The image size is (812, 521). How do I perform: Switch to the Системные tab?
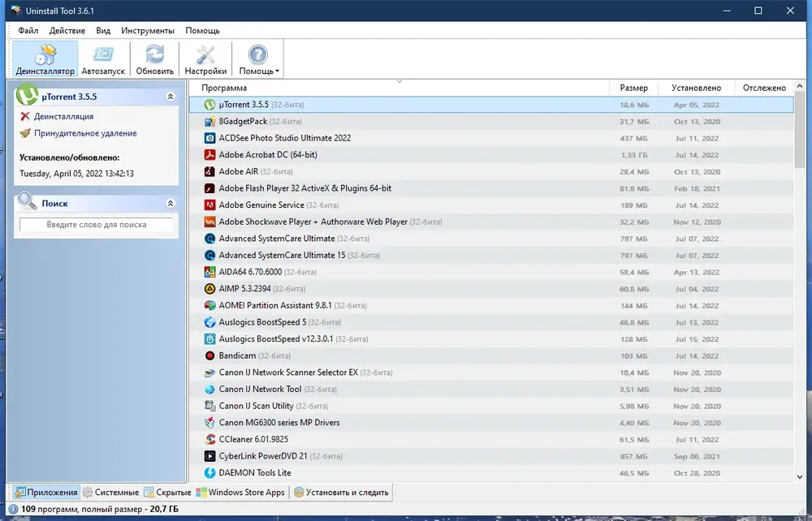pos(110,492)
